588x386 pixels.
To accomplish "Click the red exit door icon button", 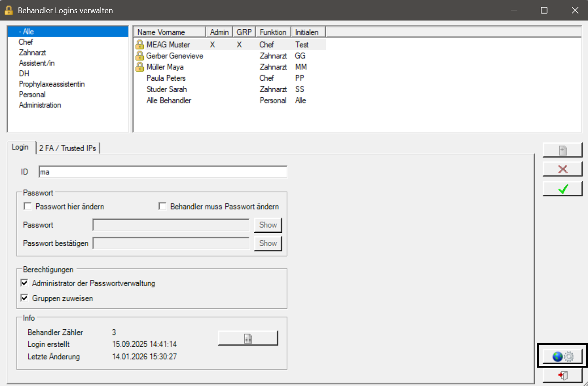I will (563, 375).
